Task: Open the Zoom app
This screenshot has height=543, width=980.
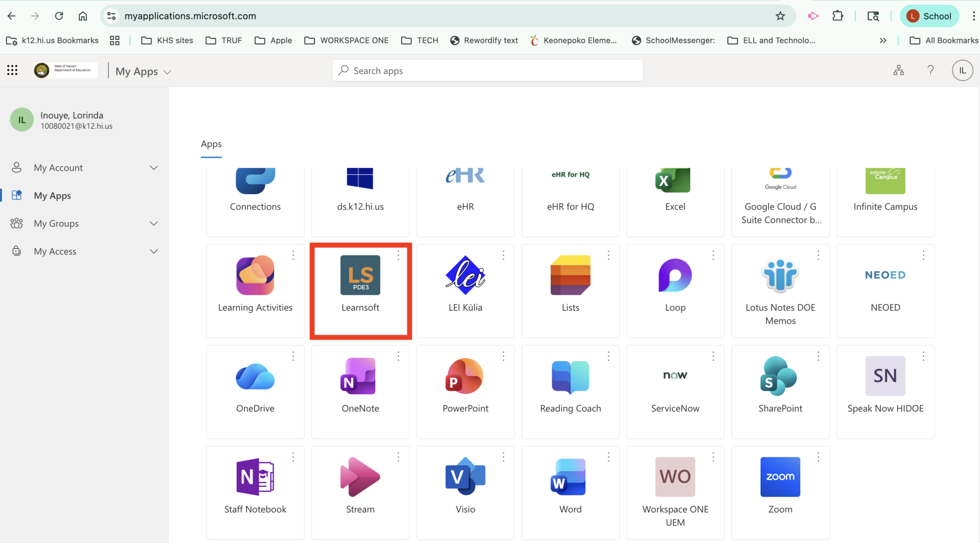Action: pyautogui.click(x=780, y=492)
